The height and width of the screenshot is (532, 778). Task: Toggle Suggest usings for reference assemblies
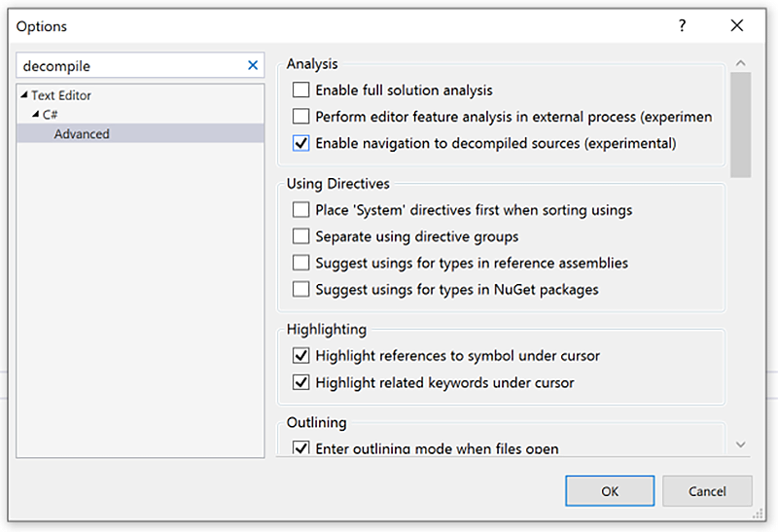tap(301, 263)
